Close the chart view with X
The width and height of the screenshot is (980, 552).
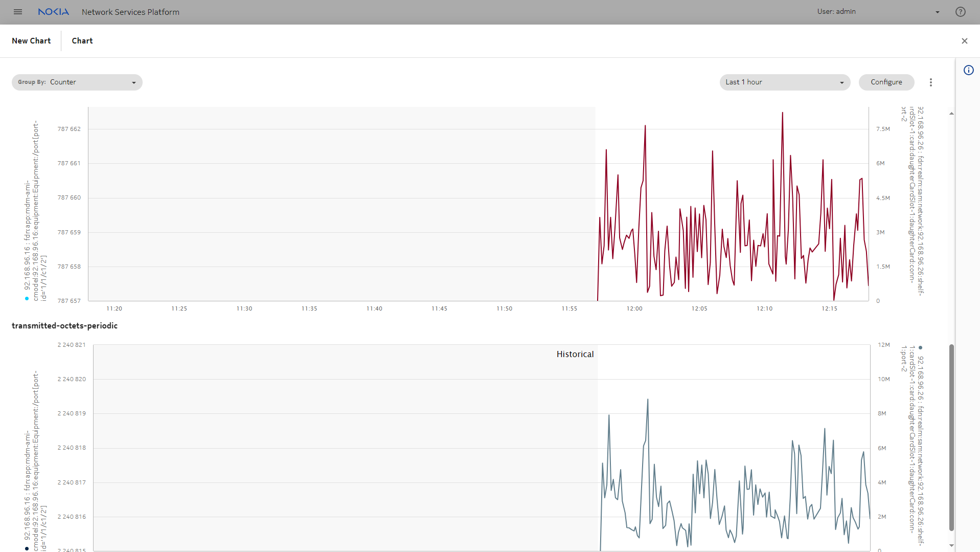click(x=964, y=41)
